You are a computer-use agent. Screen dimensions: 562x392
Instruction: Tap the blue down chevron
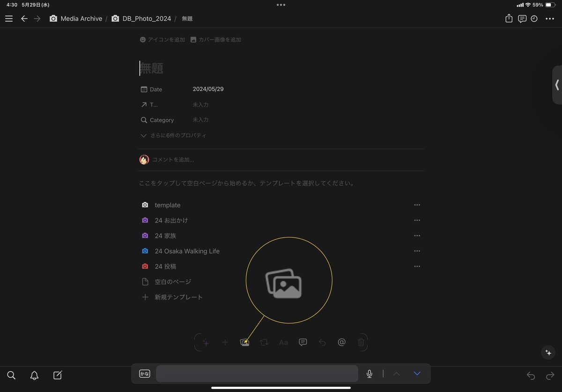click(x=417, y=374)
